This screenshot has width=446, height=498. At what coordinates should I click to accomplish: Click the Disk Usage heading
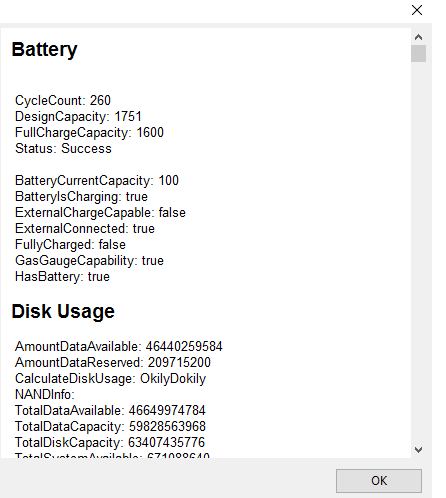[63, 311]
